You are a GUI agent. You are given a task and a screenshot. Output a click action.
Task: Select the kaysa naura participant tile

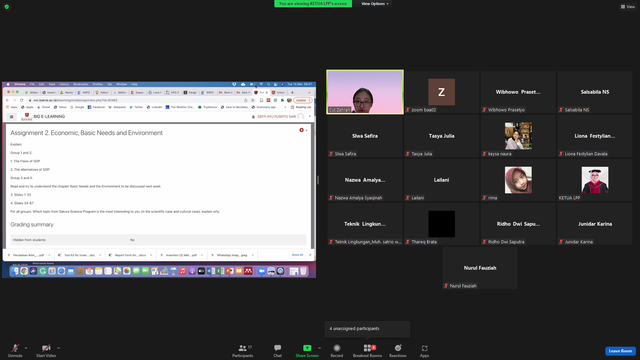point(518,136)
